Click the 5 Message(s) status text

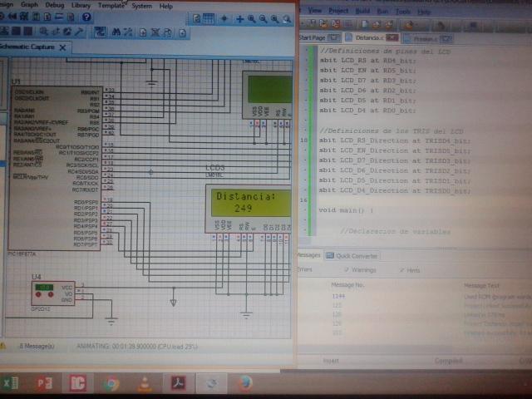[x=37, y=346]
